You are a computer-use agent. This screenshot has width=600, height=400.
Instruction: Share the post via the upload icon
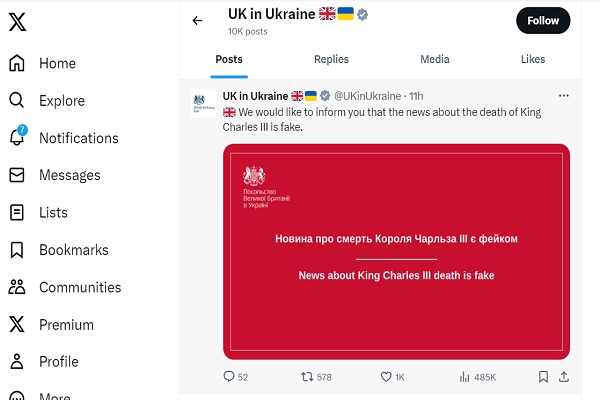(x=564, y=377)
